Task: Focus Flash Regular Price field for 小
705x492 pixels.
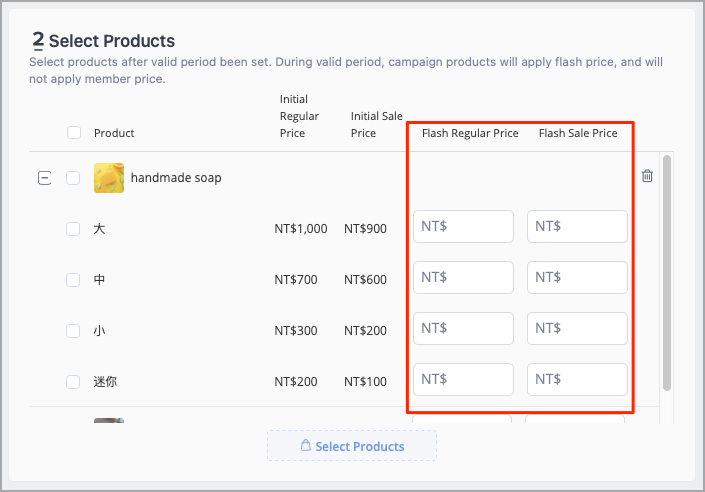Action: [463, 328]
